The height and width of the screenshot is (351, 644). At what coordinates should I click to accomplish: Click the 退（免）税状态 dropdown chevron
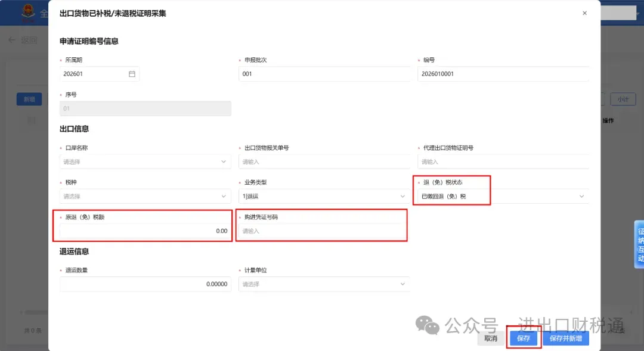point(581,196)
